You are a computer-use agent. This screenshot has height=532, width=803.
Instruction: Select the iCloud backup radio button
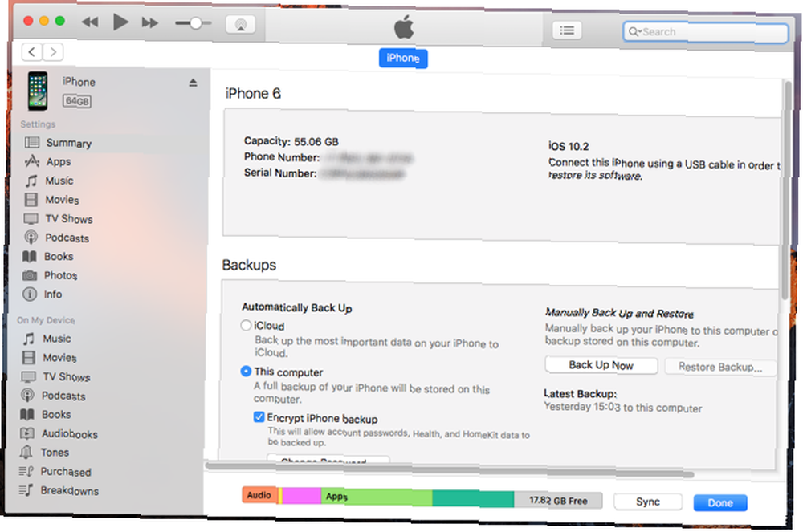pos(246,325)
